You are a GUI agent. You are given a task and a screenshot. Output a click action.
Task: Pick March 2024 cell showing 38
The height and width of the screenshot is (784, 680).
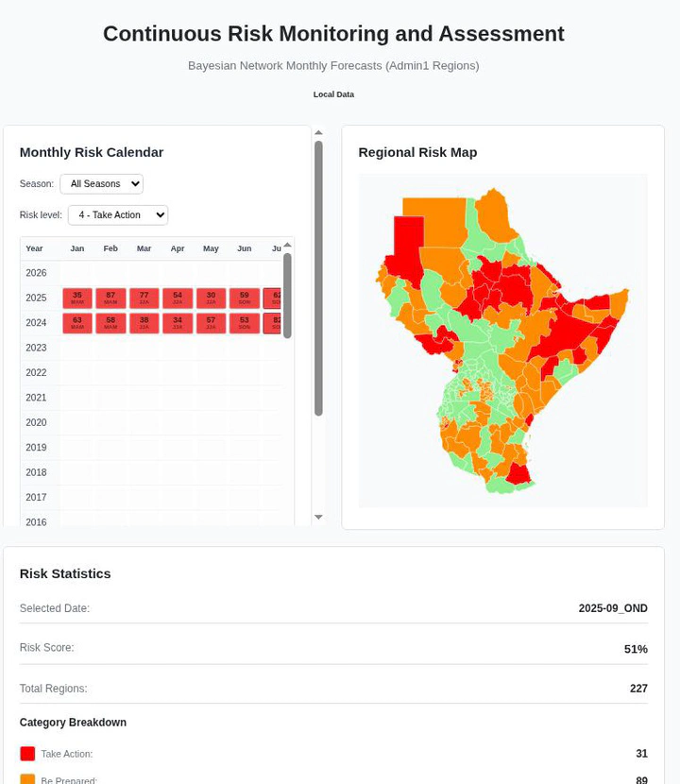144,323
